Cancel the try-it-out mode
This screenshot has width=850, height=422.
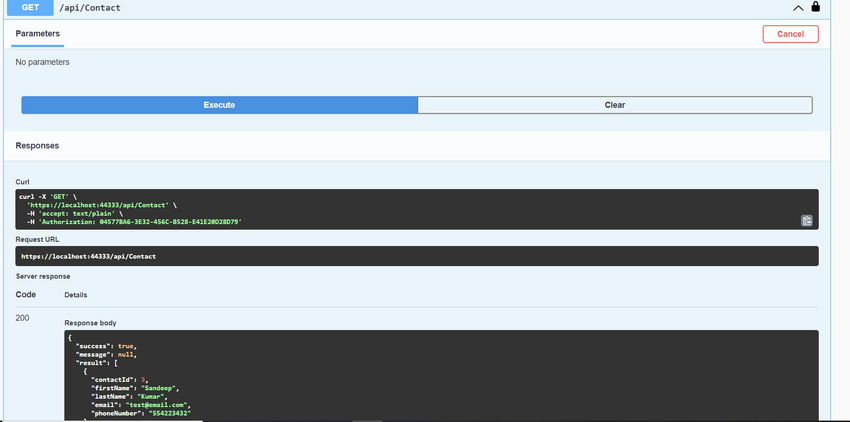(790, 34)
